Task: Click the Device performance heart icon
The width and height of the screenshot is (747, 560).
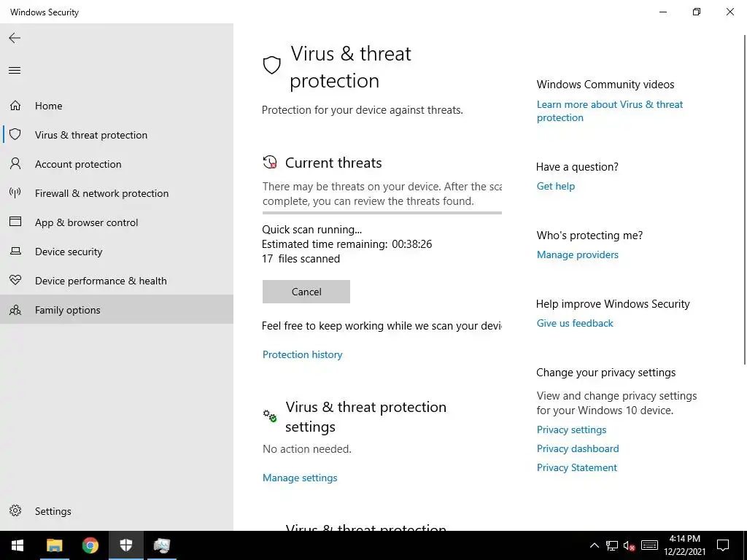Action: point(15,280)
